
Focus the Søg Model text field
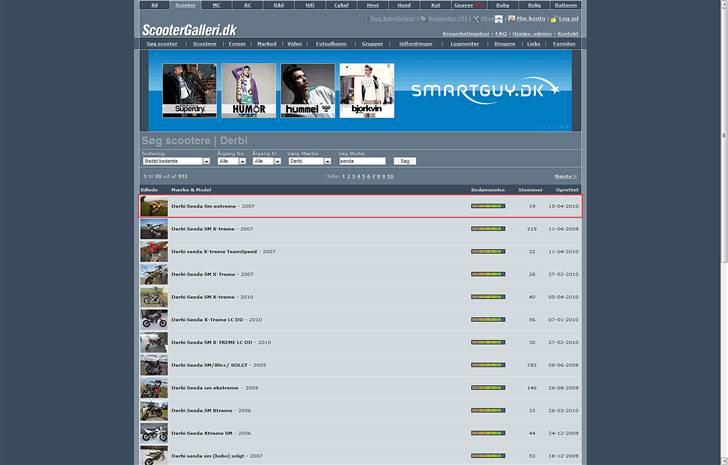(362, 161)
